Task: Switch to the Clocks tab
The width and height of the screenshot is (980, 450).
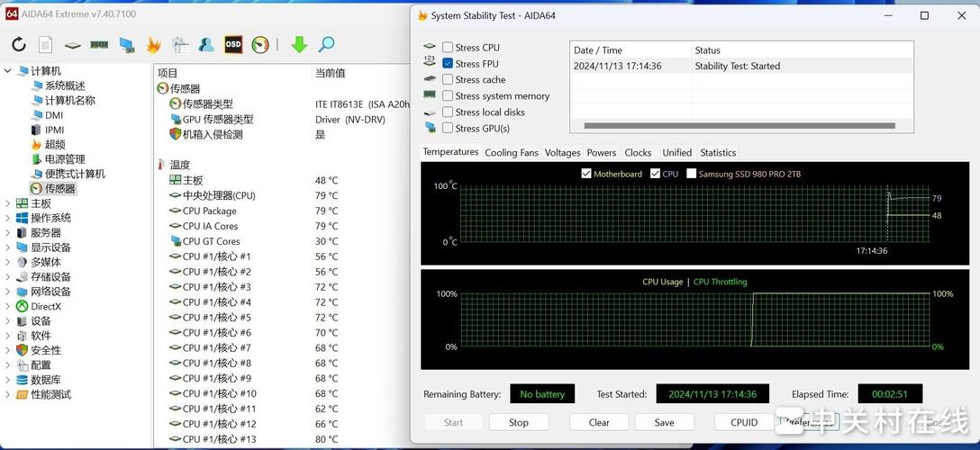Action: (638, 153)
